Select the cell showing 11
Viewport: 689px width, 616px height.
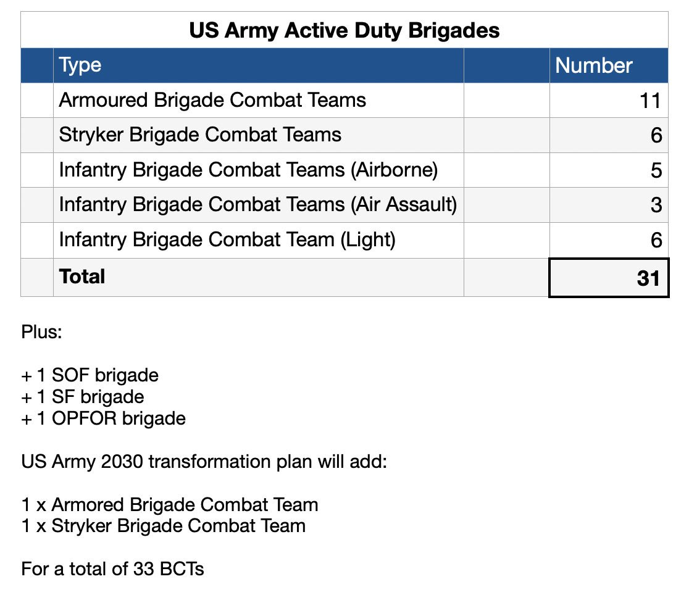coord(609,100)
